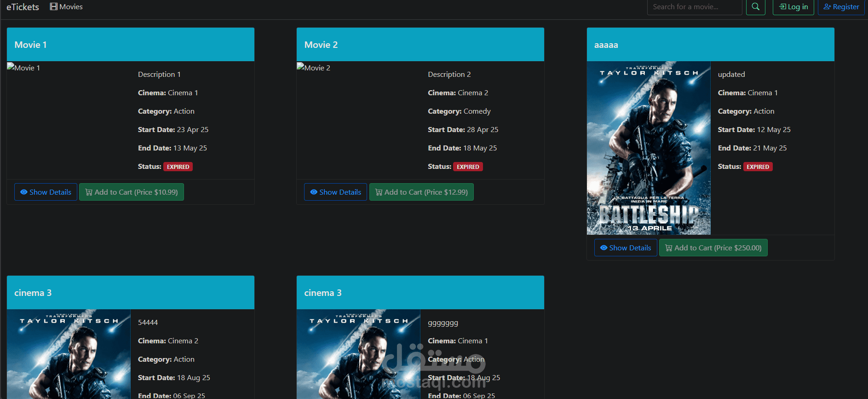Click Cinema: Cinema 2 in Movie 2 card

click(458, 93)
